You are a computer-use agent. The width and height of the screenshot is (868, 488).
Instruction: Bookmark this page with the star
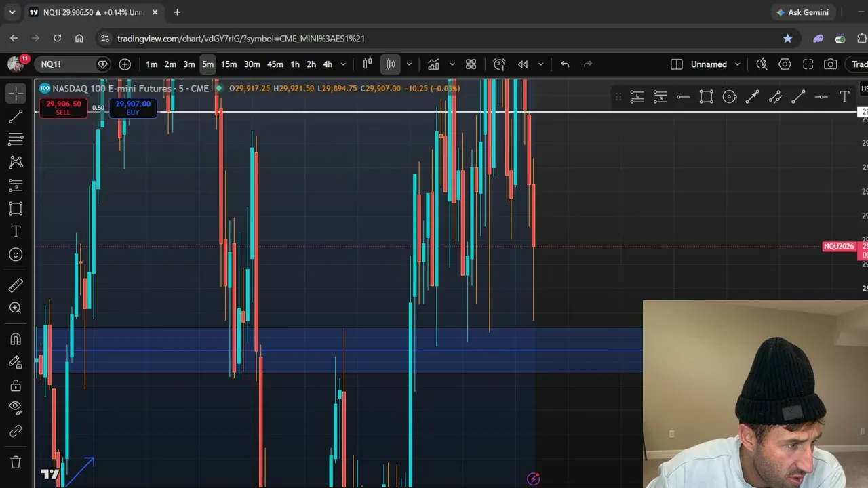pyautogui.click(x=787, y=39)
